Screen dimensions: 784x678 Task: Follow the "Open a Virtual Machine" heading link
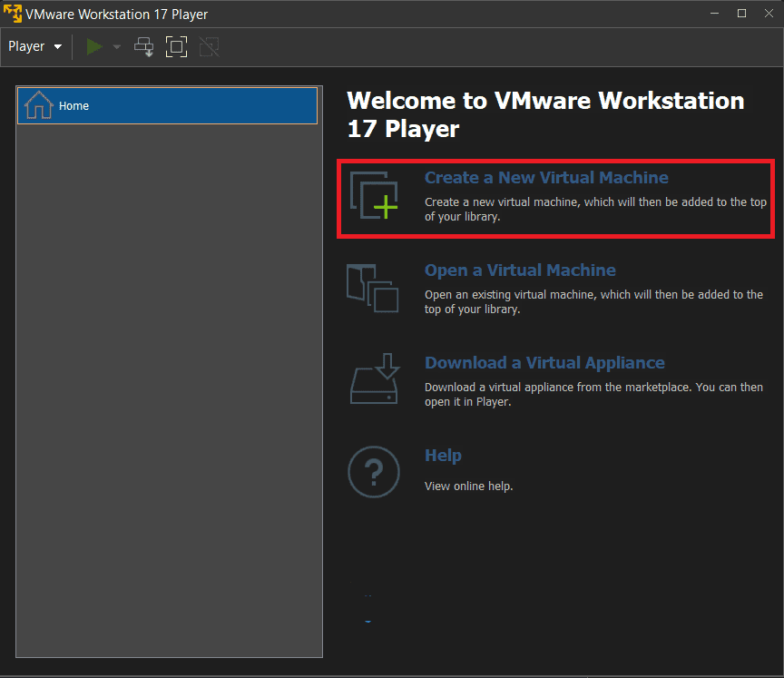coord(520,270)
